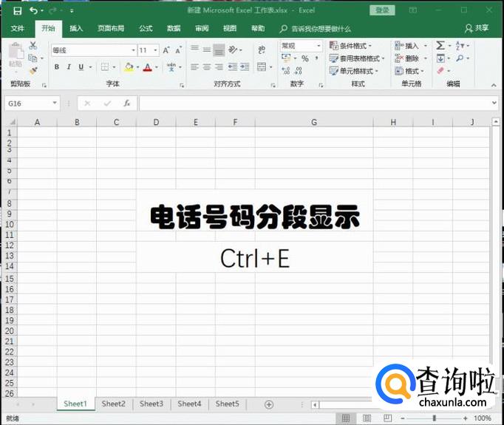Cut selection with the scissors icon
Screen dimensions: 504x425
pyautogui.click(x=33, y=45)
